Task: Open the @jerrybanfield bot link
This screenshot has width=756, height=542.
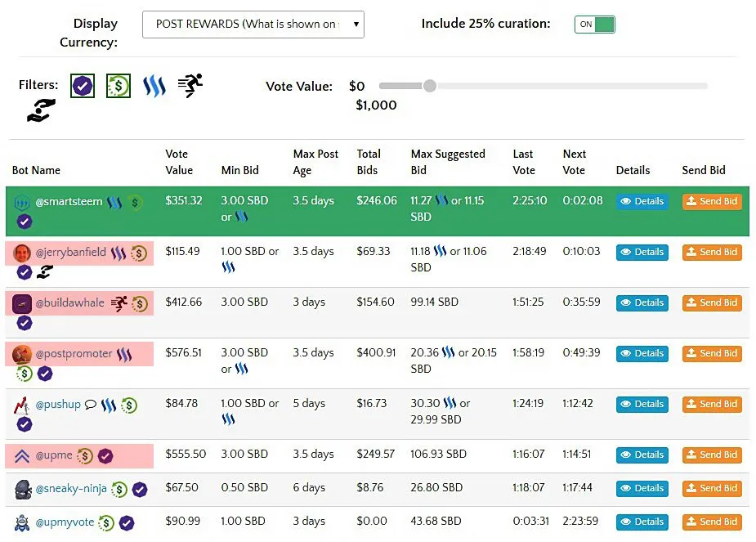Action: click(71, 252)
